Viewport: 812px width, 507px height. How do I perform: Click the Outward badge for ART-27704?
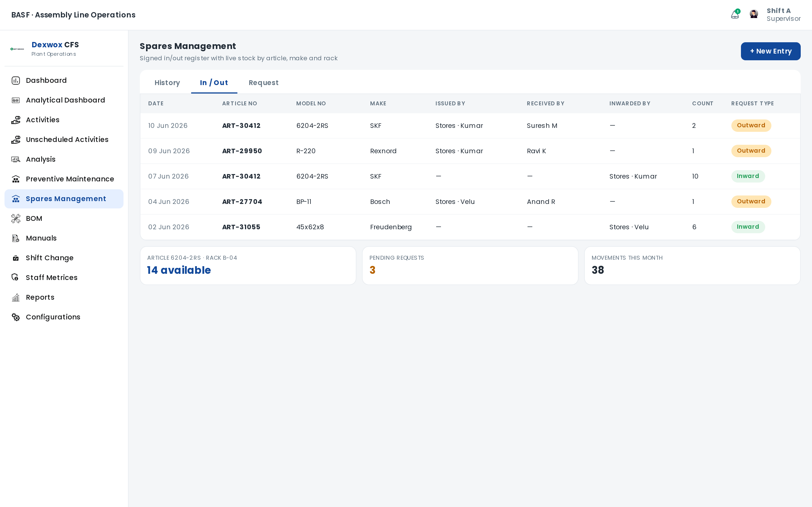751,201
